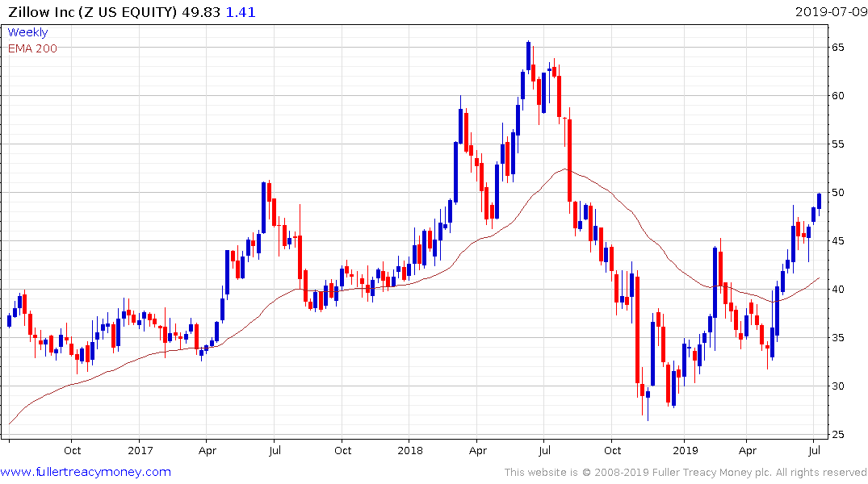868x484 pixels.
Task: Click the 65 price axis label
Action: pos(838,48)
